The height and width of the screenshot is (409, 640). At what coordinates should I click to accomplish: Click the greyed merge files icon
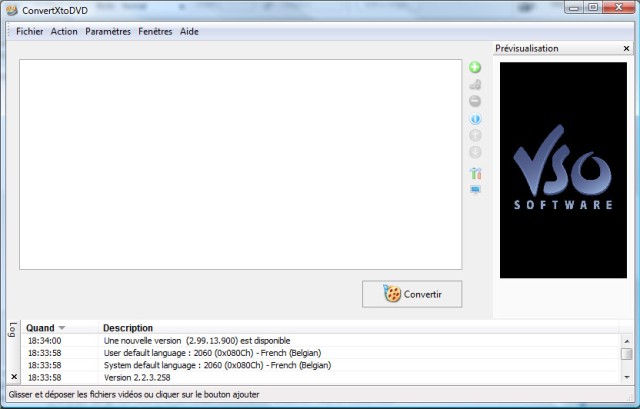[475, 84]
